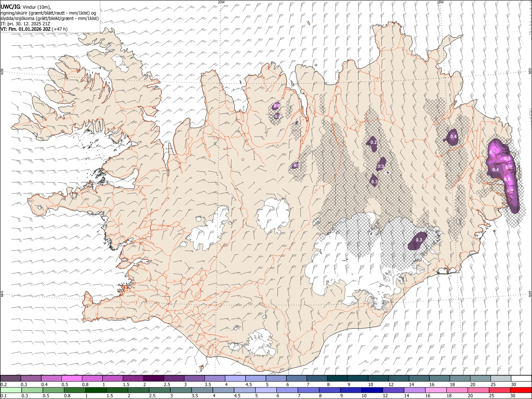This screenshot has height=399, width=532.
Task: Pick the top-row legend swatch between 0.2 and 0.3
Action: point(10,378)
